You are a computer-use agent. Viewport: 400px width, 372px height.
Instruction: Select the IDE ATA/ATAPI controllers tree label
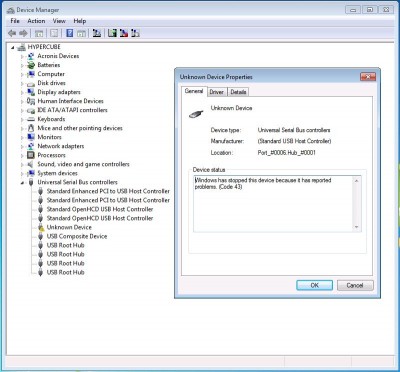click(x=72, y=110)
